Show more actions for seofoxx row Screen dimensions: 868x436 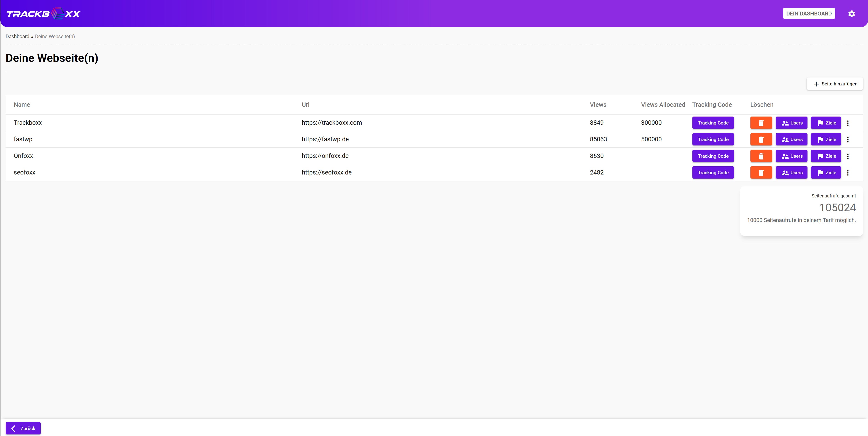tap(848, 173)
